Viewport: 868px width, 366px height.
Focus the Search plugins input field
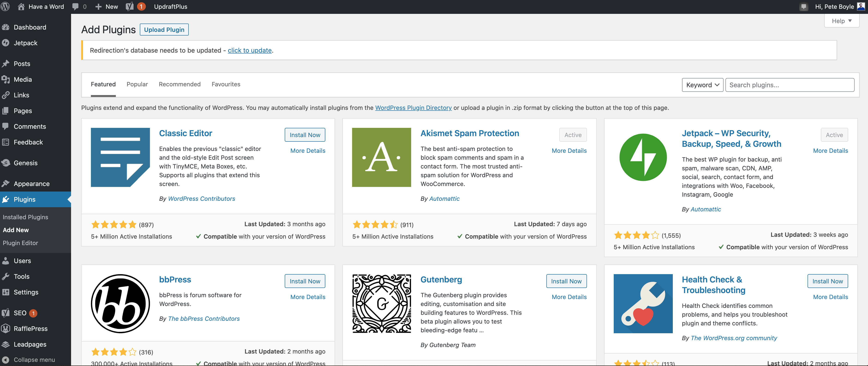pos(790,85)
